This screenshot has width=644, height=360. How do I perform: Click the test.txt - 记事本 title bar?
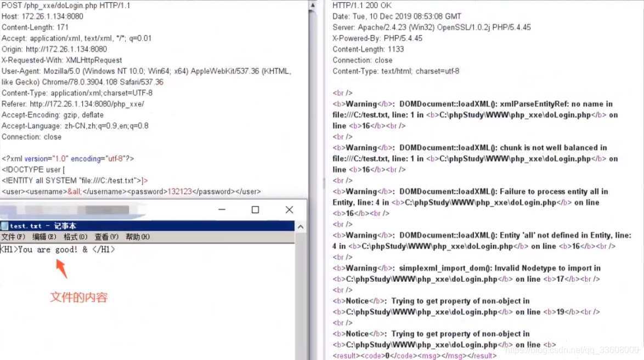[x=148, y=226]
